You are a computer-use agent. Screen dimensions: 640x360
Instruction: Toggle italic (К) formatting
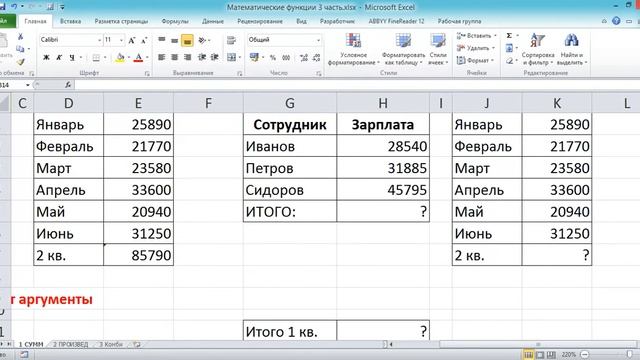[x=59, y=58]
